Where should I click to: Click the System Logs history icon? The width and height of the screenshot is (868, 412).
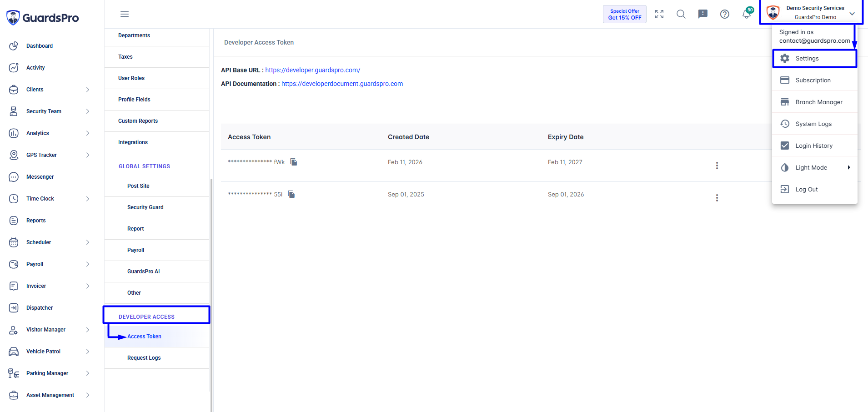coord(785,124)
